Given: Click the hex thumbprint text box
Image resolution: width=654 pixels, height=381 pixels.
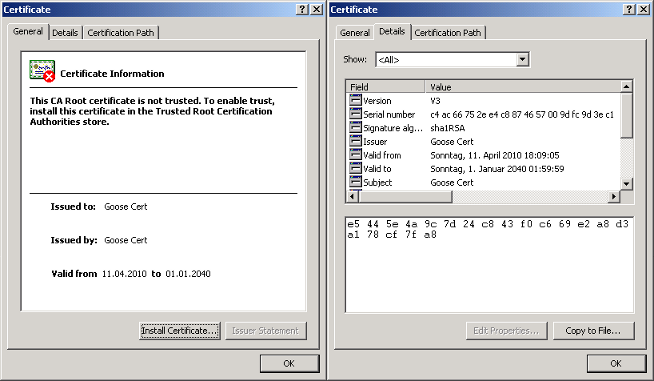Looking at the screenshot, I should point(489,265).
